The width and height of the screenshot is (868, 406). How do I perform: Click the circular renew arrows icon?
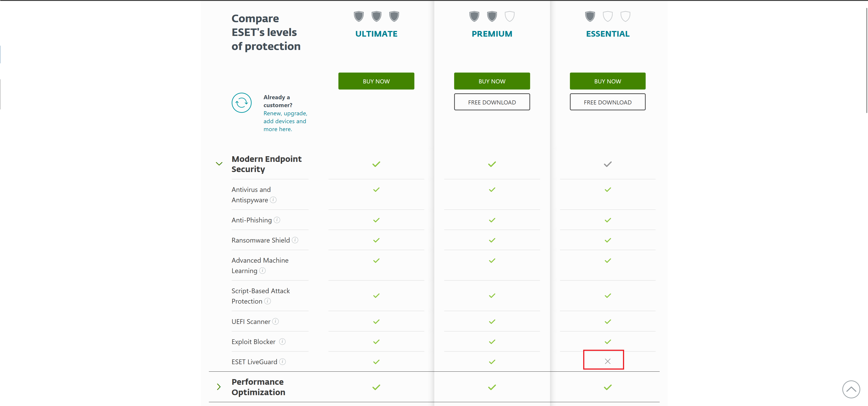(x=242, y=103)
